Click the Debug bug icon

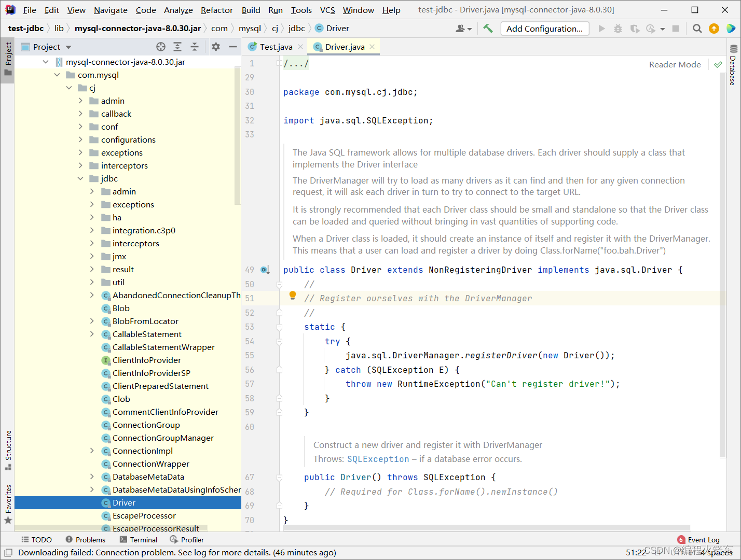(x=618, y=29)
